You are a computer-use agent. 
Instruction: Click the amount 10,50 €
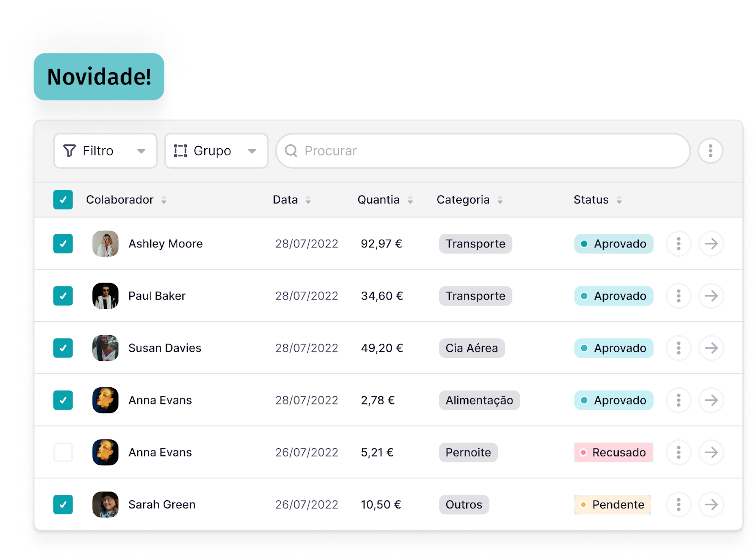click(381, 504)
